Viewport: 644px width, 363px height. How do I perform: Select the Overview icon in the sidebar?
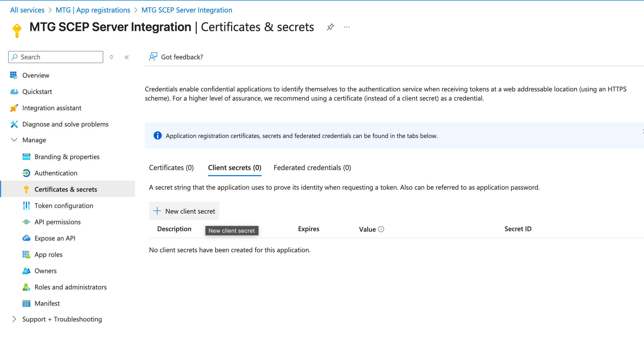(14, 75)
